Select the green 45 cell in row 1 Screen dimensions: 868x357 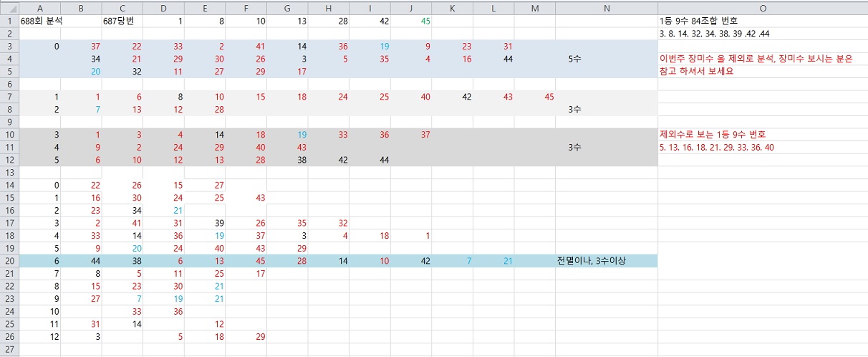click(425, 21)
